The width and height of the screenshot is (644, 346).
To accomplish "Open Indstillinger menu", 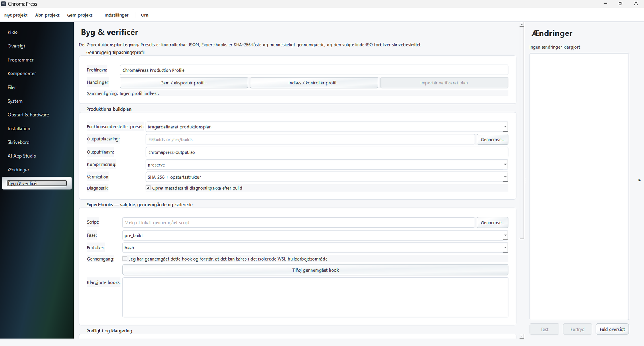I will pos(117,15).
